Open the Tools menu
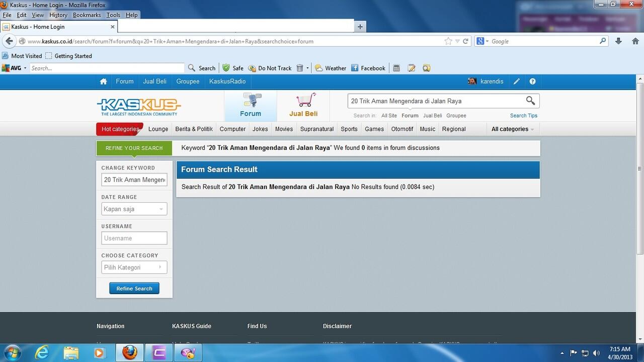644x362 pixels. 113,15
